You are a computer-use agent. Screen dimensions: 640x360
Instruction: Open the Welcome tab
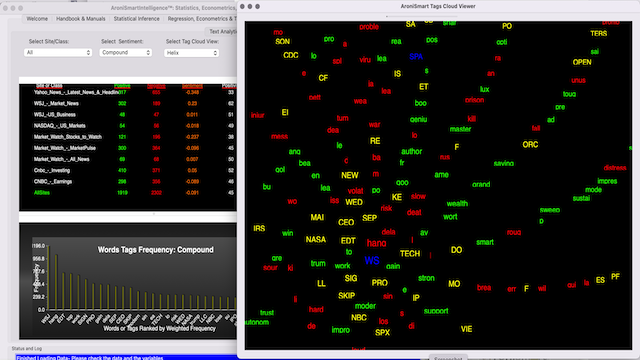click(x=37, y=19)
